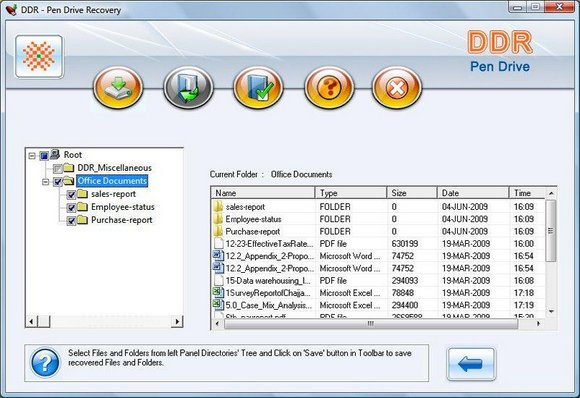Click the file list vertical scrollbar thumb
This screenshot has width=580, height=398.
(x=551, y=231)
